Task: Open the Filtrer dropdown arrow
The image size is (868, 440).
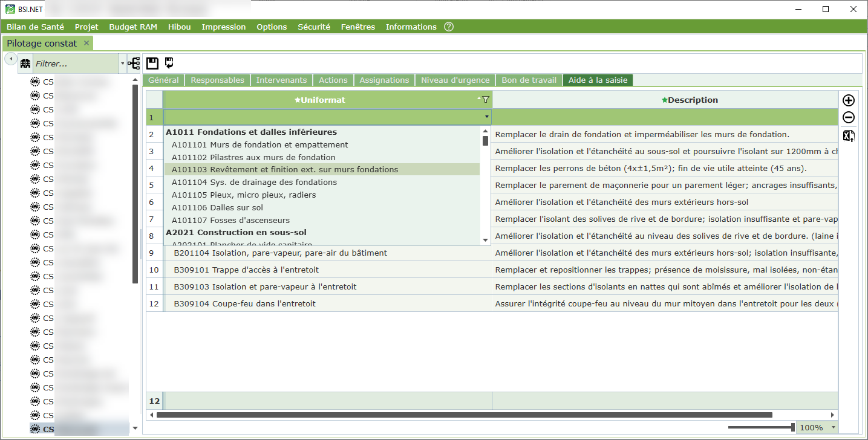Action: pos(122,63)
